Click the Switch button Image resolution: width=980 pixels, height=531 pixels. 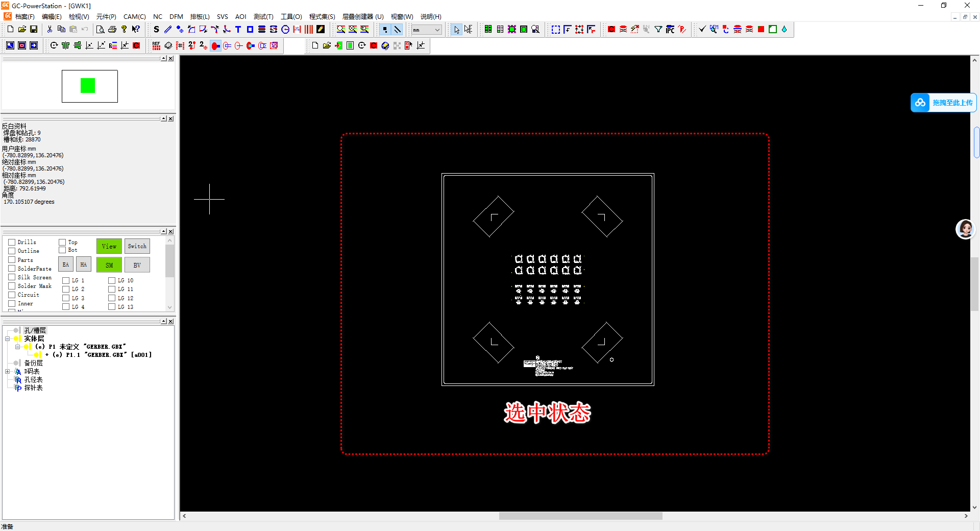coord(137,246)
